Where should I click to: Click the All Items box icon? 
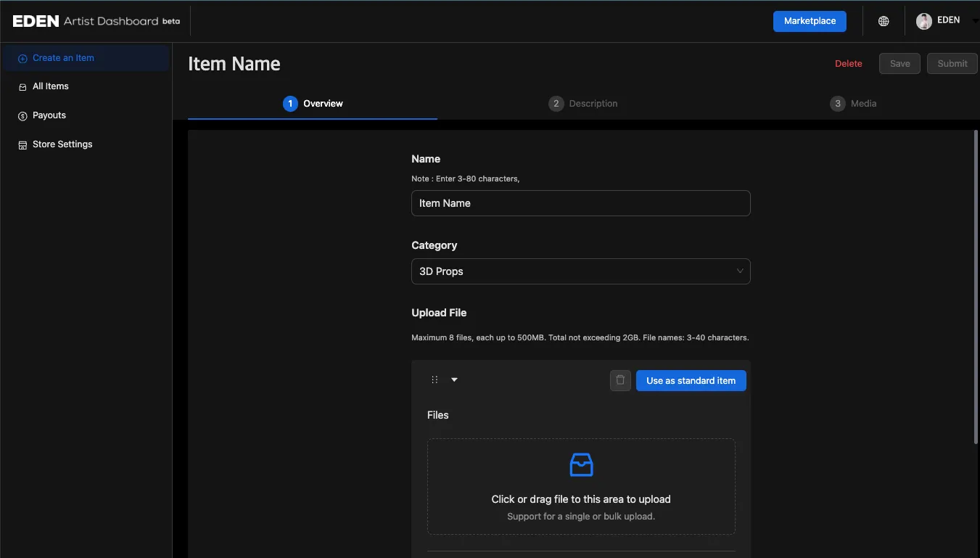[22, 87]
